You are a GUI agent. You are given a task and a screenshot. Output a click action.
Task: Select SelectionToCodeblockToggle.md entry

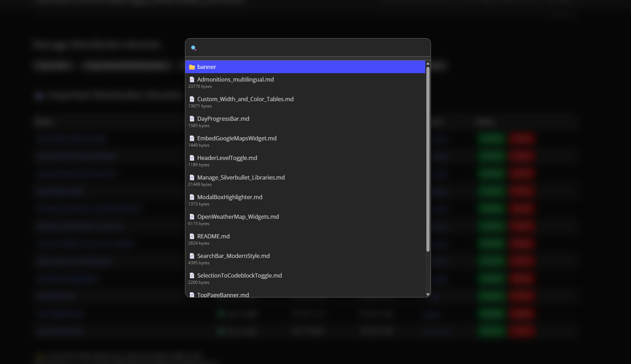(x=239, y=276)
